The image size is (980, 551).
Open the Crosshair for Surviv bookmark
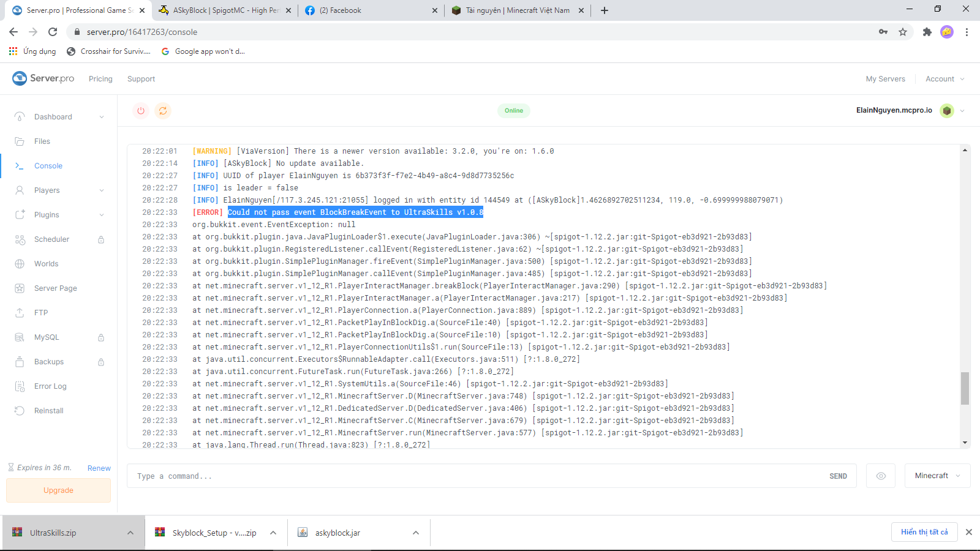tap(109, 51)
